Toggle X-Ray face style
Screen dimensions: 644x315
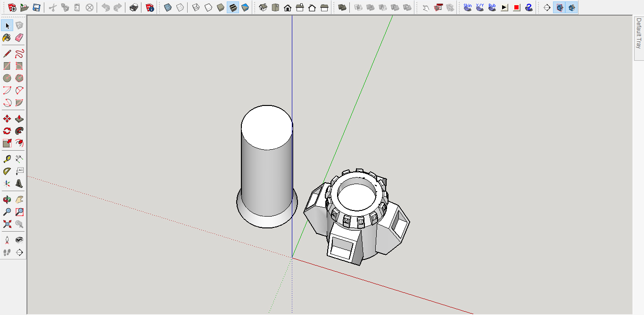coord(168,8)
